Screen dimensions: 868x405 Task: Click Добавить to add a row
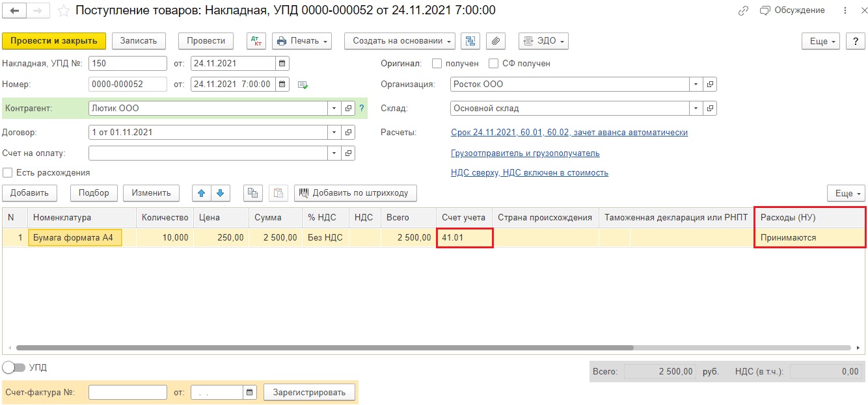tap(30, 193)
